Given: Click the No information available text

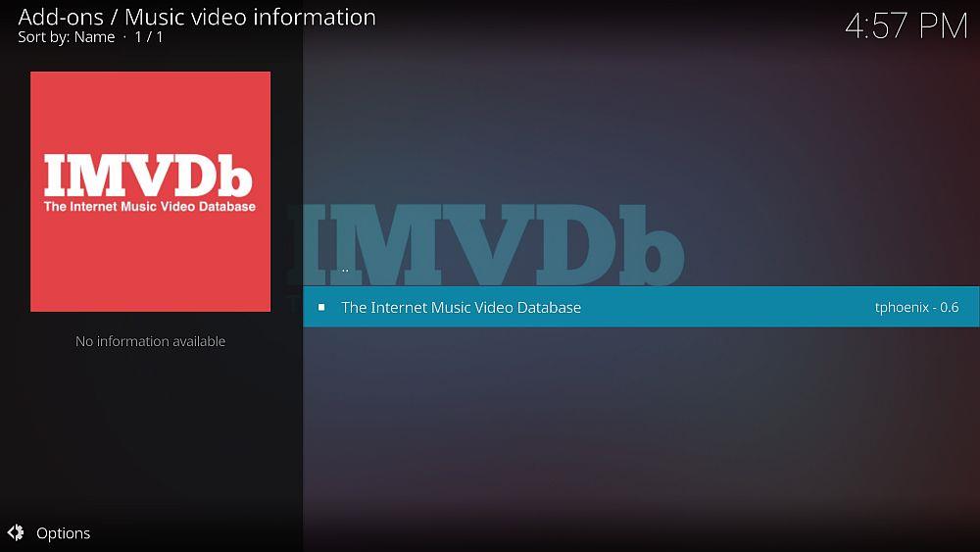Looking at the screenshot, I should pos(150,341).
